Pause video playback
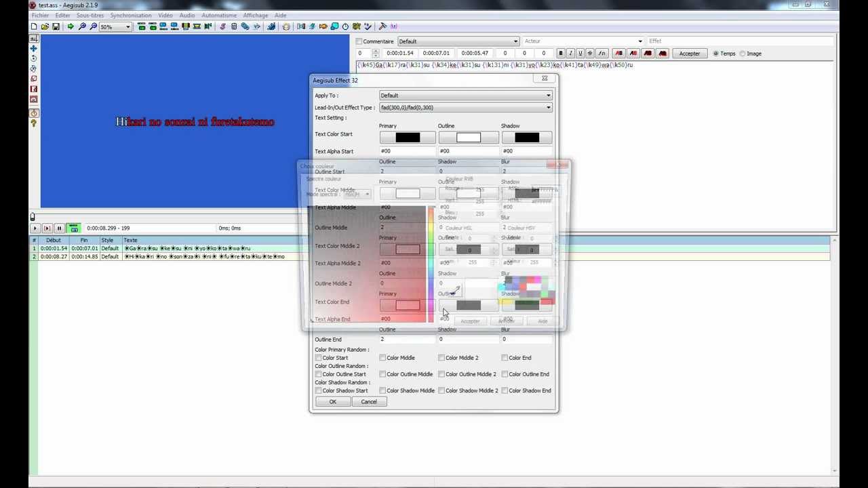Viewport: 868px width, 488px height. pos(59,228)
